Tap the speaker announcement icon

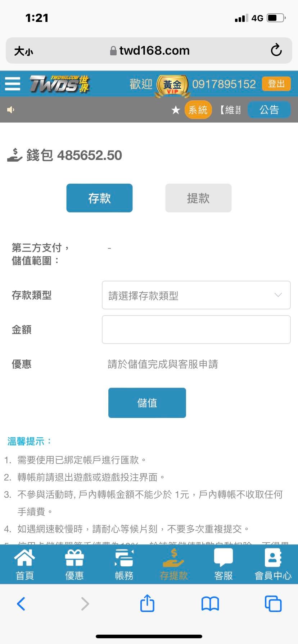[11, 110]
